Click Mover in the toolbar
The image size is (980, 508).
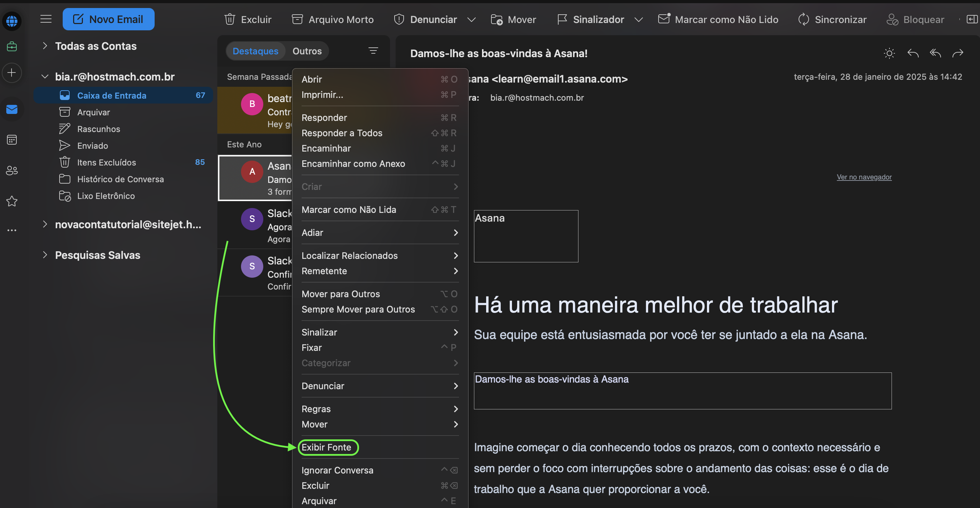513,20
